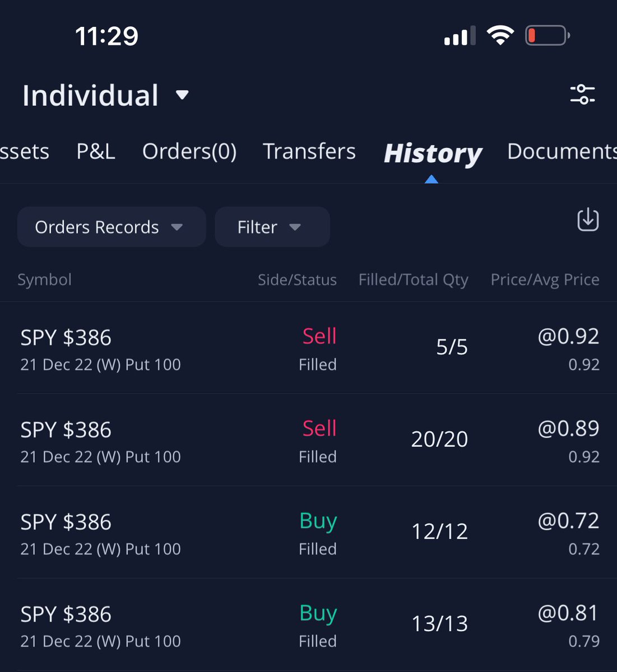Expand the Individual account dropdown arrow
The width and height of the screenshot is (617, 672).
182,95
